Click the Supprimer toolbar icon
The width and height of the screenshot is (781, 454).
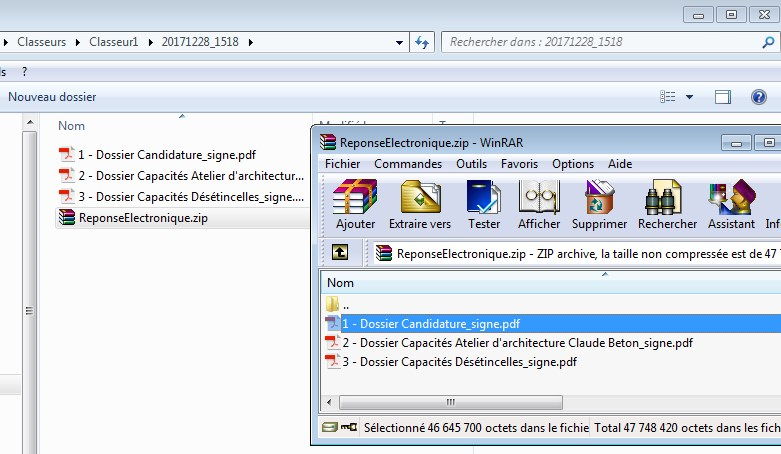(x=599, y=196)
